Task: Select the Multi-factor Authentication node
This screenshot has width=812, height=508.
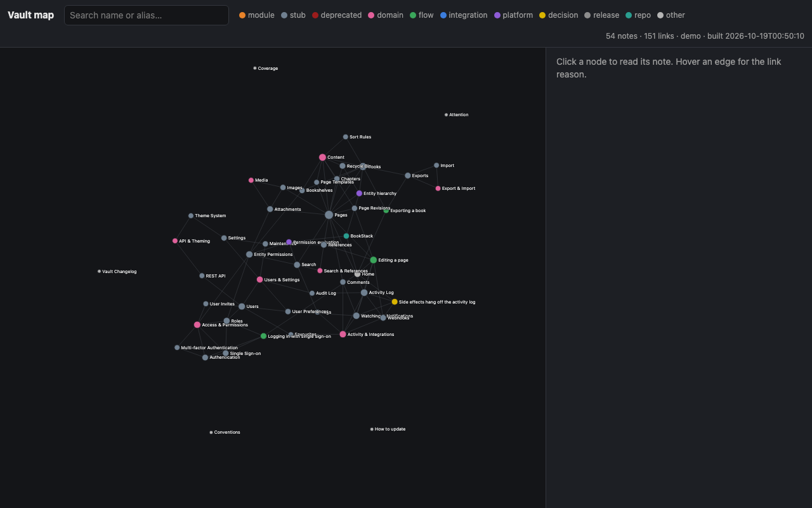Action: click(x=177, y=348)
